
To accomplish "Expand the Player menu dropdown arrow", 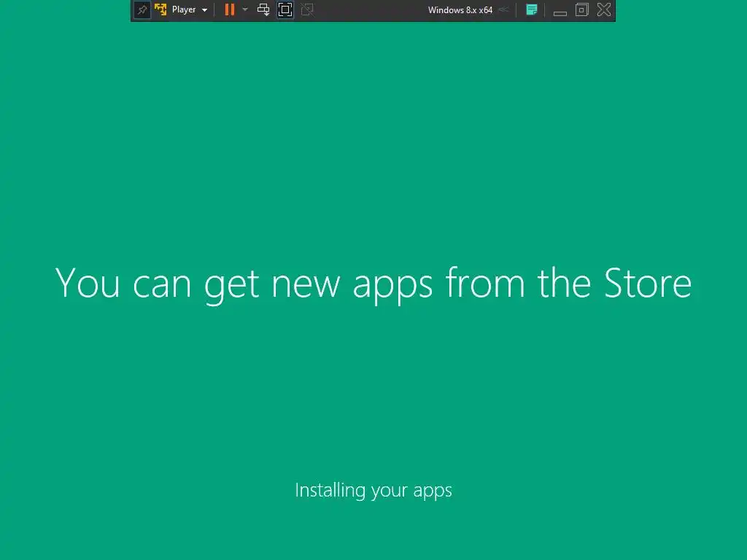I will (x=204, y=10).
